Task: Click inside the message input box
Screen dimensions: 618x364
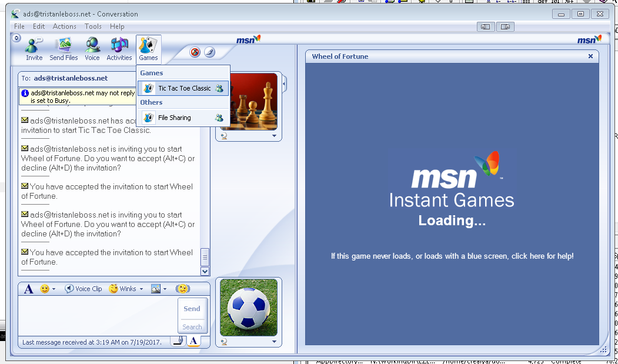Action: coord(98,316)
